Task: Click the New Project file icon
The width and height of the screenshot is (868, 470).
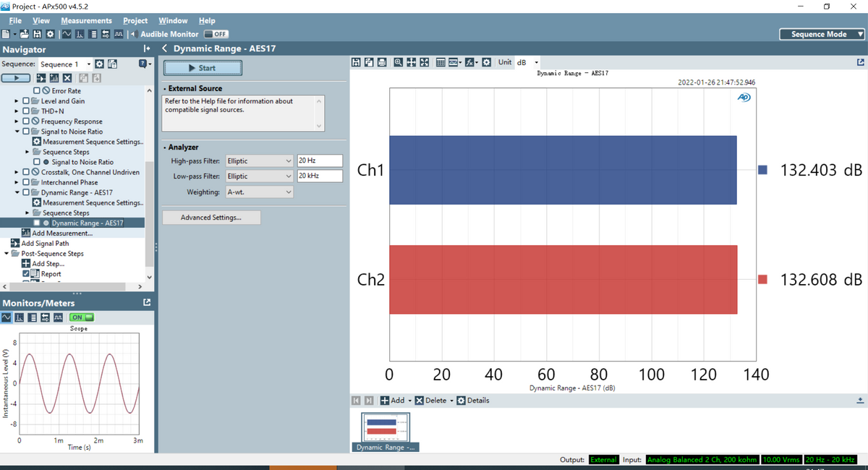Action: (x=6, y=34)
